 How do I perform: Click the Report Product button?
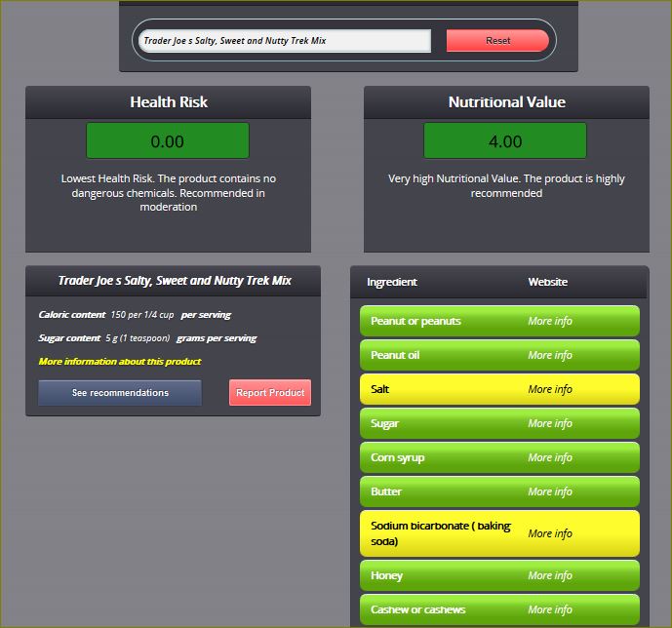click(270, 392)
